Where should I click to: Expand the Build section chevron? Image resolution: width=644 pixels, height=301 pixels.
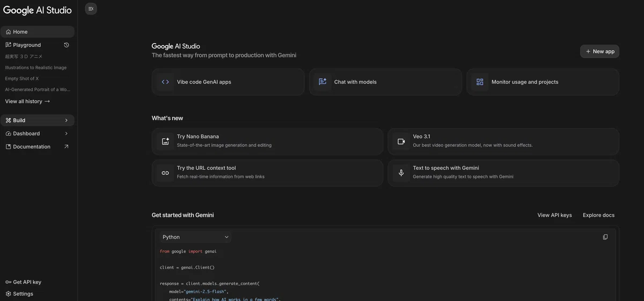coord(67,120)
